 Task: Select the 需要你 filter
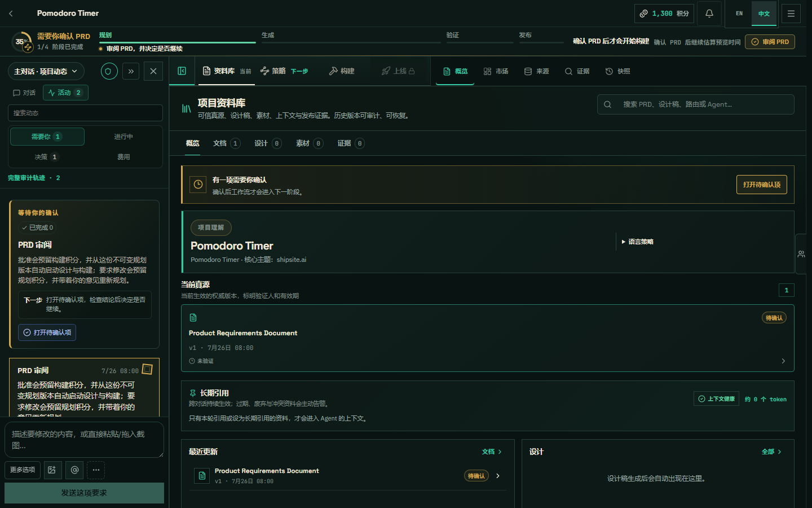(x=47, y=137)
